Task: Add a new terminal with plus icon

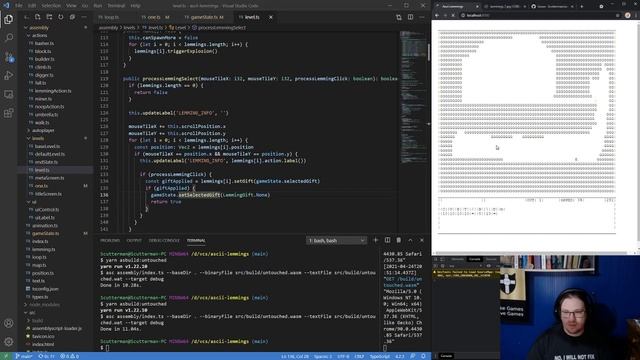Action: point(376,240)
